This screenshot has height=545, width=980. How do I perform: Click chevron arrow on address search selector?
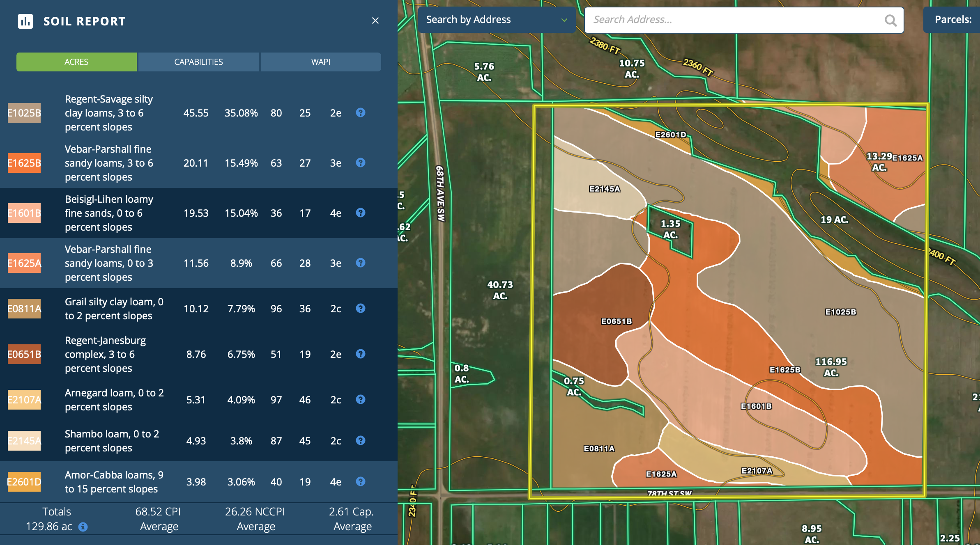point(564,20)
